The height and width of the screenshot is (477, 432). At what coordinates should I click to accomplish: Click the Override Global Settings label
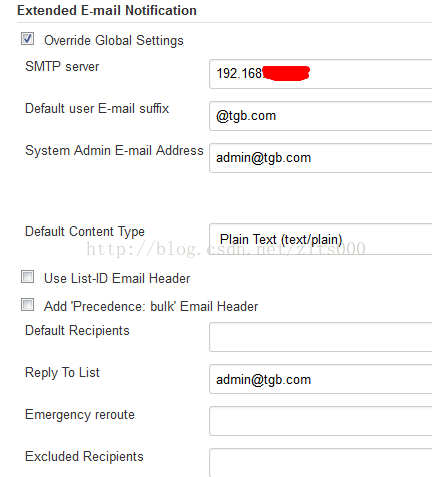coord(114,41)
